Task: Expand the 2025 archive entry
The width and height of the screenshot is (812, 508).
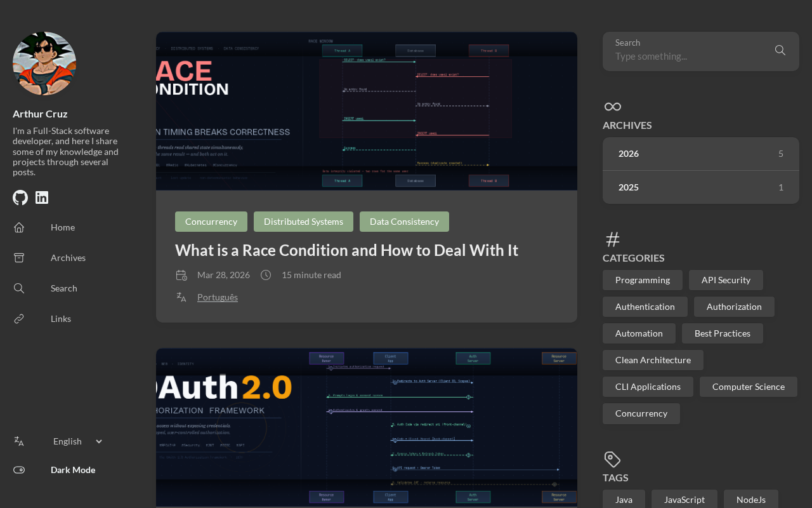Action: pyautogui.click(x=701, y=187)
